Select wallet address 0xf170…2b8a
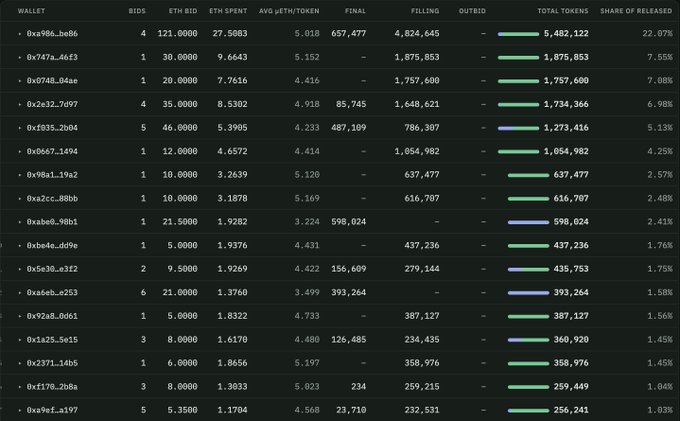The height and width of the screenshot is (421, 680). pyautogui.click(x=52, y=387)
